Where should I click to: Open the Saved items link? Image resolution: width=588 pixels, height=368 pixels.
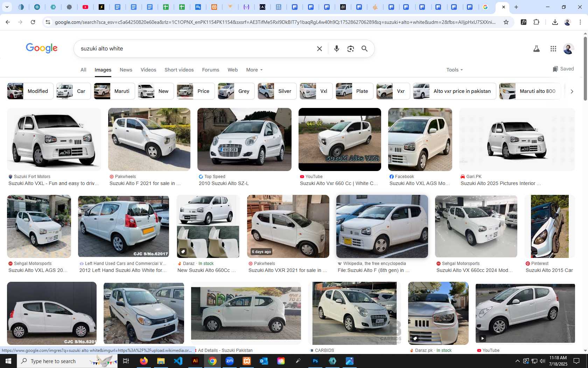point(563,69)
